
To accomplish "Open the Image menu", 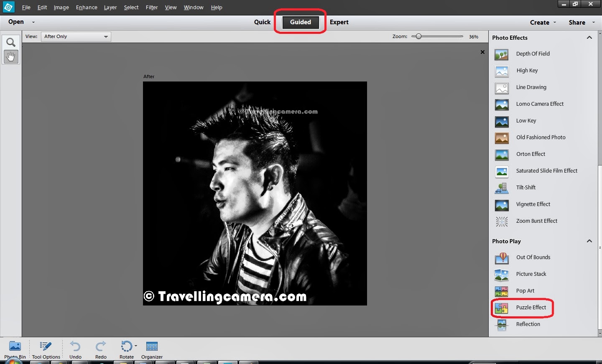I will [61, 8].
